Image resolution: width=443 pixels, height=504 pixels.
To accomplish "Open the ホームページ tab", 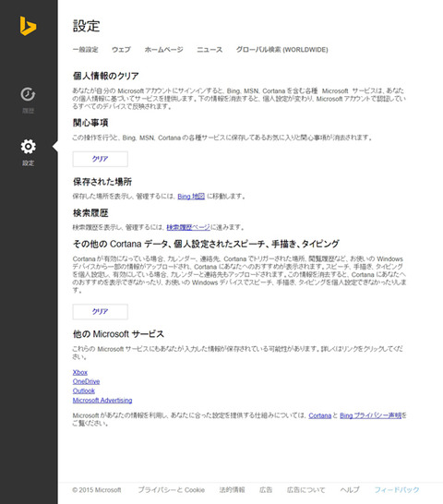I will 163,50.
